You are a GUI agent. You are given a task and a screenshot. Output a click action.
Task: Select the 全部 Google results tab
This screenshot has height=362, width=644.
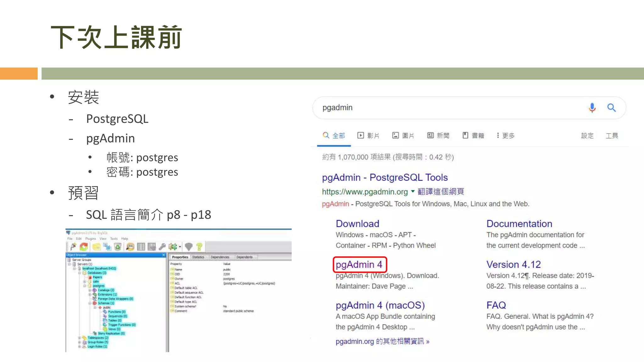tap(334, 135)
